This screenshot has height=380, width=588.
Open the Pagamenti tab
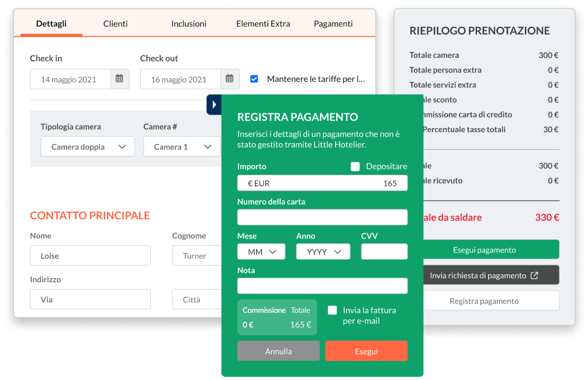tap(333, 24)
